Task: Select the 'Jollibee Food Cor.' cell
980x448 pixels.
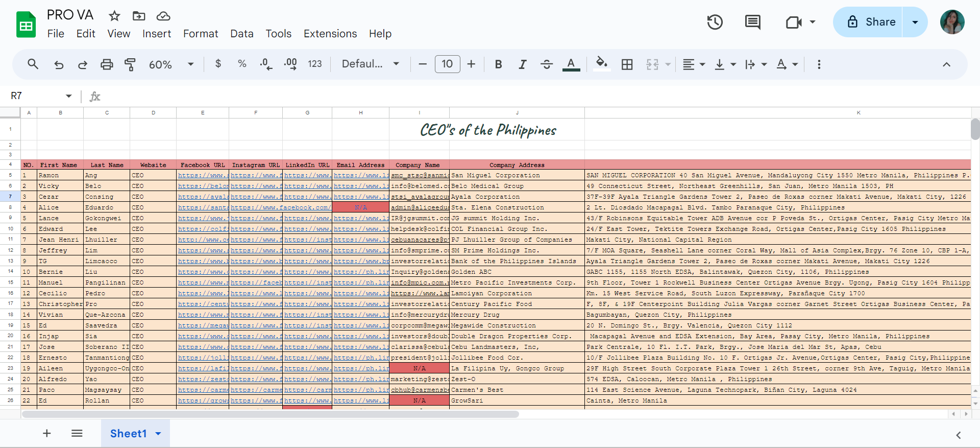Action: pyautogui.click(x=517, y=358)
